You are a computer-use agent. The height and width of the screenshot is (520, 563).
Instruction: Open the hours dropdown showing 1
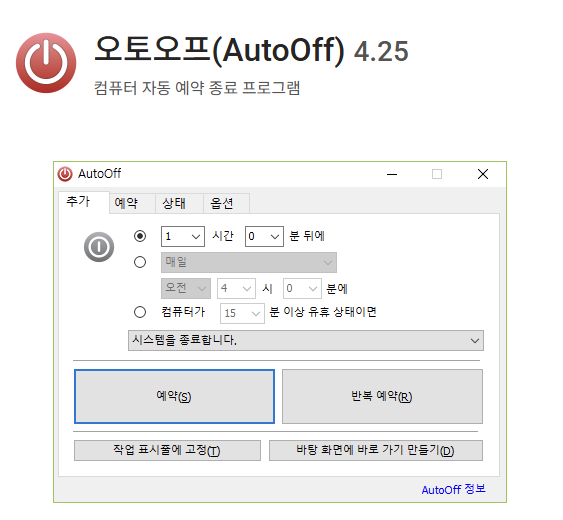pos(183,236)
